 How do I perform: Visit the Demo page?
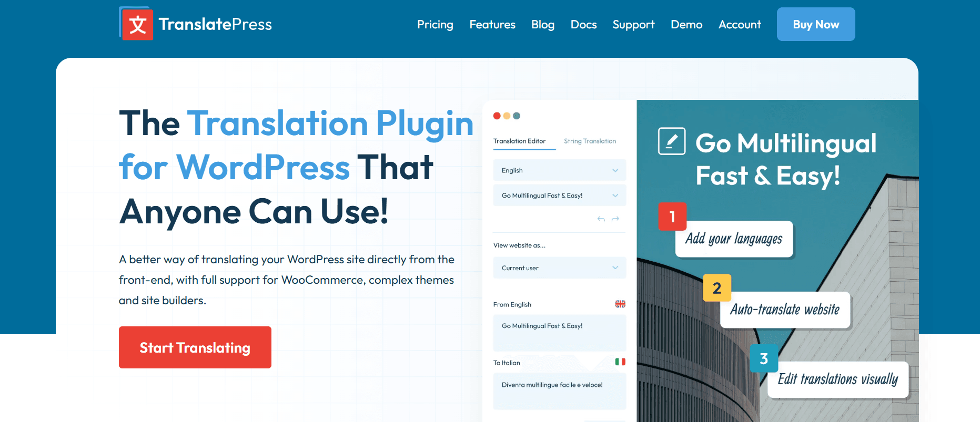686,25
